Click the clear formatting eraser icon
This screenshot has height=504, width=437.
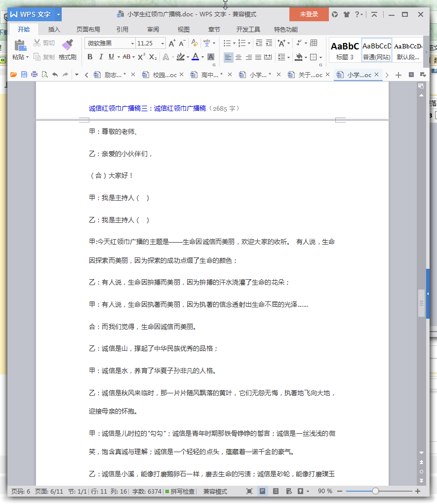(x=195, y=43)
